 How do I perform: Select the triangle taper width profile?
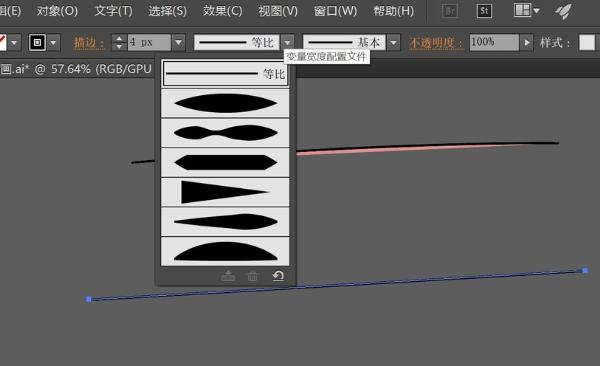225,192
